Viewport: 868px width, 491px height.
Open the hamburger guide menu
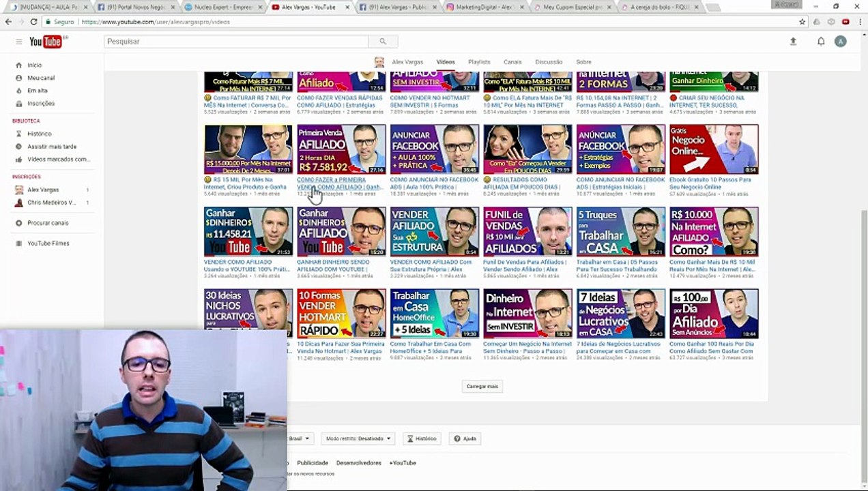18,42
